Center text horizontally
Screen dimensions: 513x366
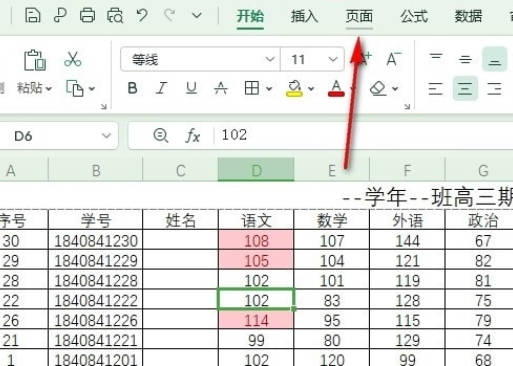[465, 89]
